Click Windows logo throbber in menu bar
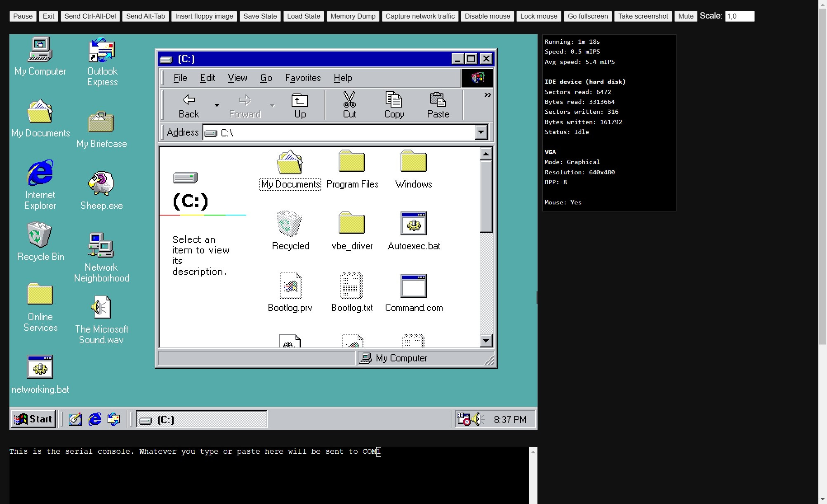 (477, 77)
